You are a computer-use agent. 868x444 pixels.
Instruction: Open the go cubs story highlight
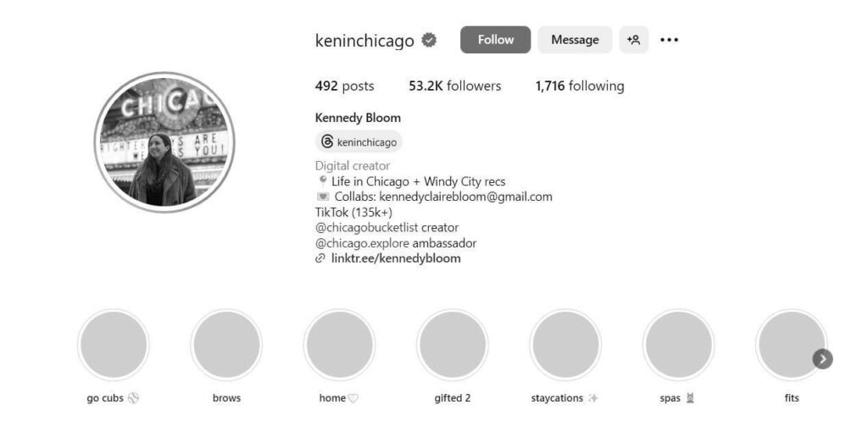coord(114,344)
